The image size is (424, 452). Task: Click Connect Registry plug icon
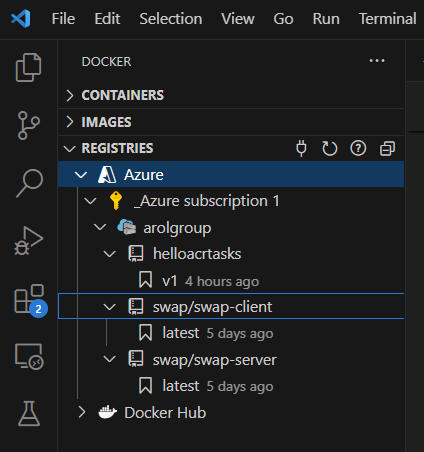point(301,148)
